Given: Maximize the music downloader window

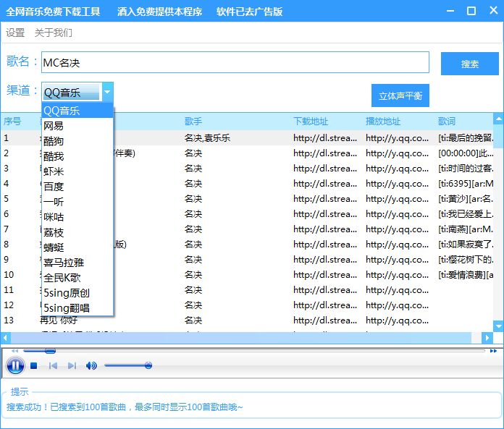Looking at the screenshot, I should pyautogui.click(x=471, y=11).
